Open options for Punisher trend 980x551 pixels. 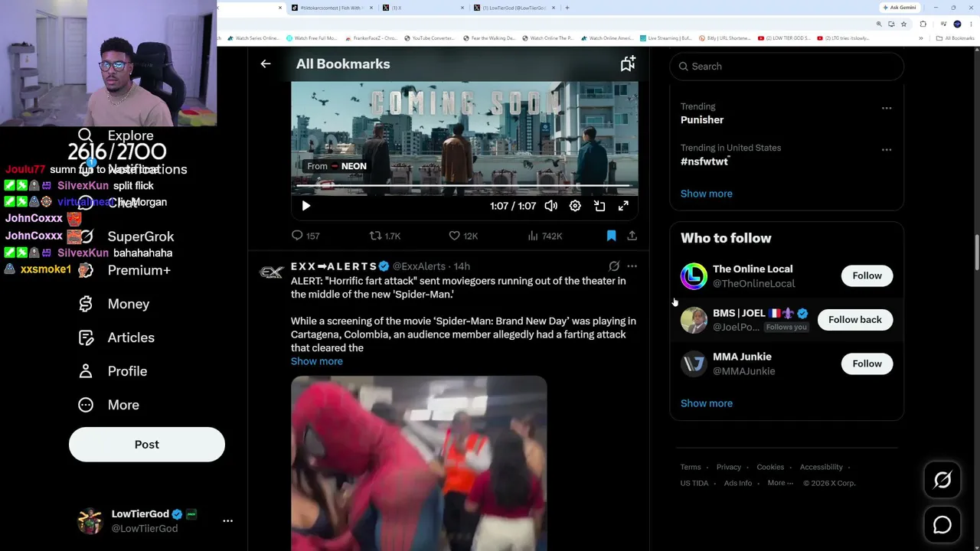pos(887,108)
